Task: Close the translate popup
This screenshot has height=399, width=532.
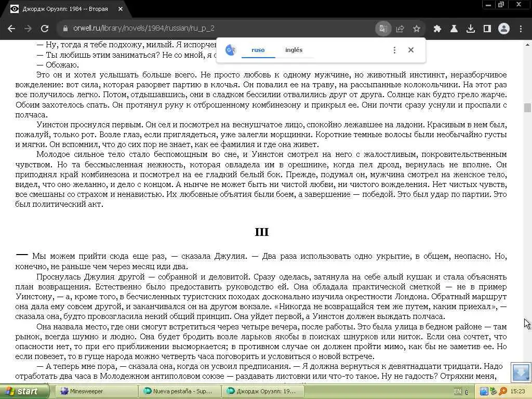Action: (411, 50)
